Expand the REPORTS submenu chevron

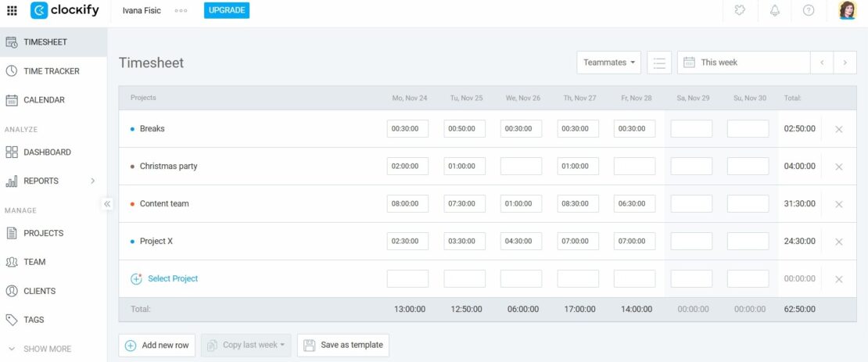[92, 181]
